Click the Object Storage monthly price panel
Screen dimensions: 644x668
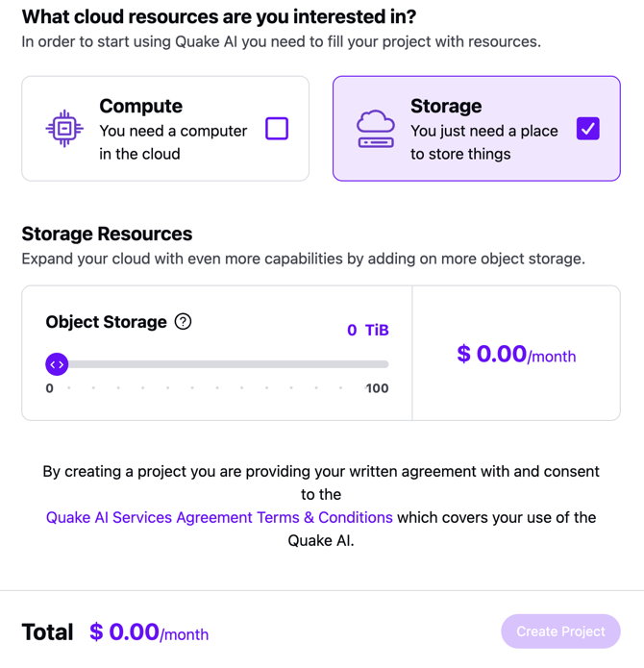(516, 353)
